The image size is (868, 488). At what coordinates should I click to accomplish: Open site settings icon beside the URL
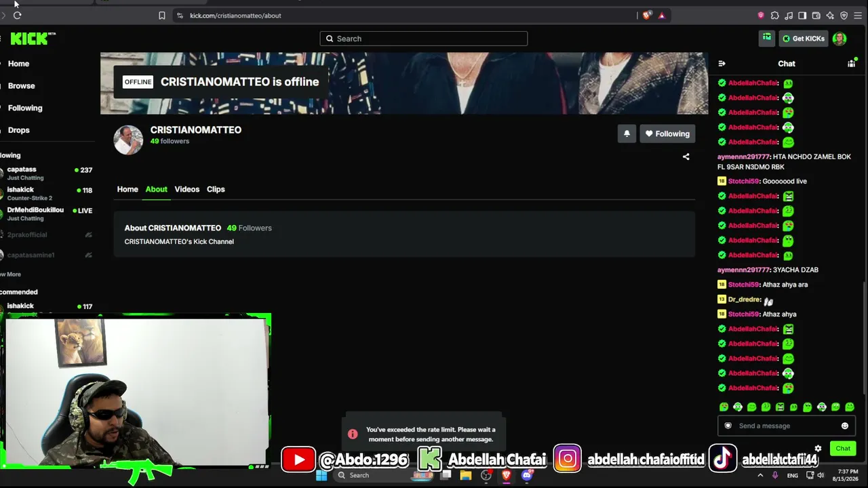tap(180, 16)
